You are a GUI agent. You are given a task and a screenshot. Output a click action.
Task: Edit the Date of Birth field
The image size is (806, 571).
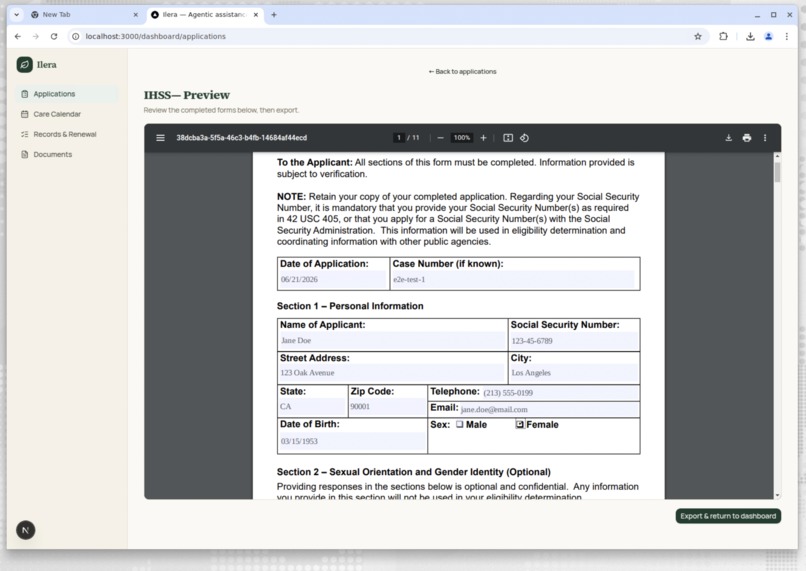(352, 441)
